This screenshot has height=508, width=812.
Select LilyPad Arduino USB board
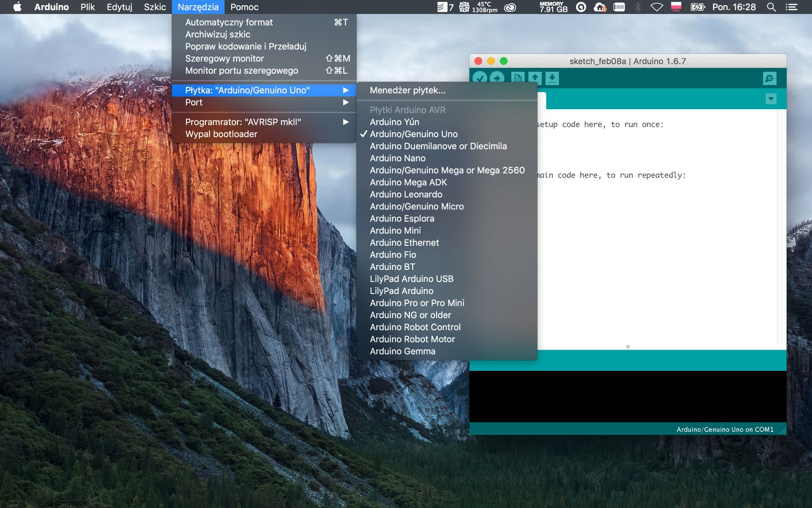click(447, 279)
